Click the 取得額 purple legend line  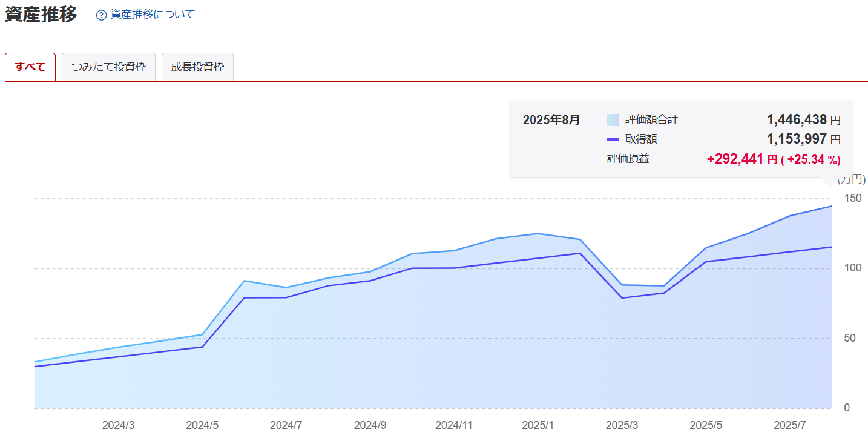[x=613, y=140]
